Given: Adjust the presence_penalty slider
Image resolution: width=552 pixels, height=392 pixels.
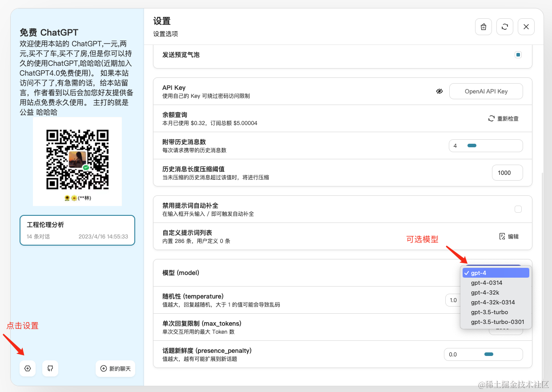Looking at the screenshot, I should tap(484, 354).
